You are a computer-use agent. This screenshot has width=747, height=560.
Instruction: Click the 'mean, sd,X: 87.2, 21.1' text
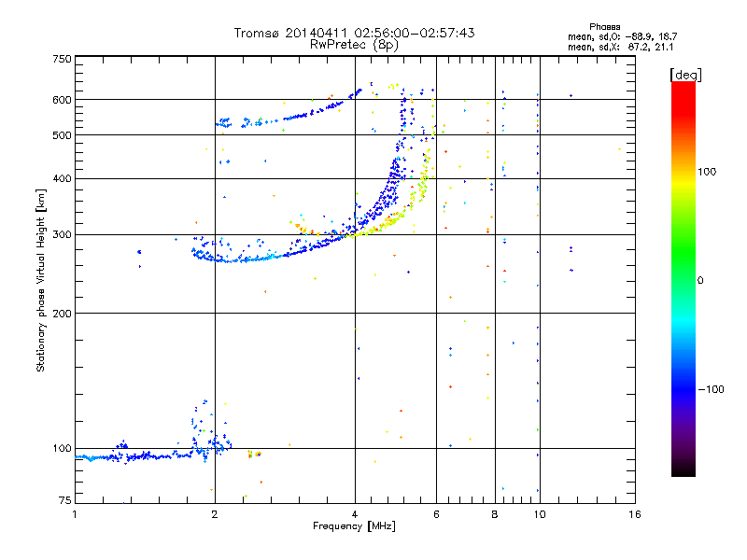(x=621, y=47)
